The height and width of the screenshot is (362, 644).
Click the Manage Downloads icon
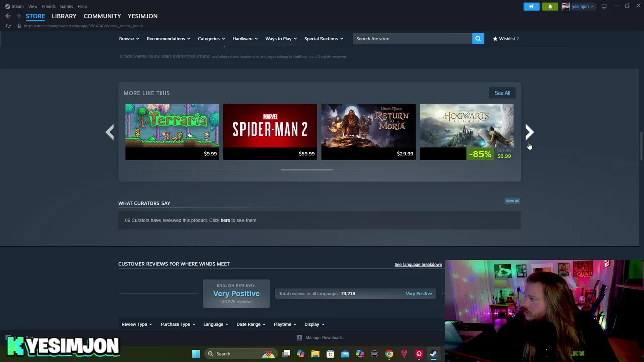299,338
